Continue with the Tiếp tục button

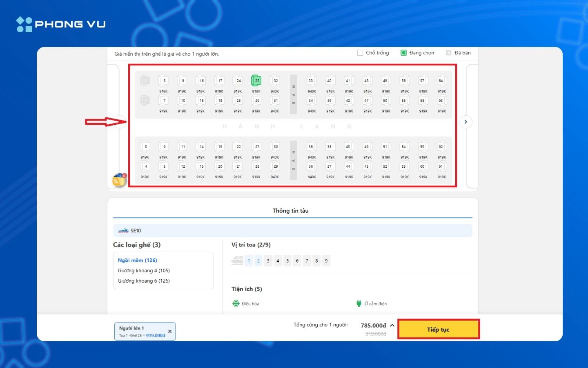[x=438, y=330]
